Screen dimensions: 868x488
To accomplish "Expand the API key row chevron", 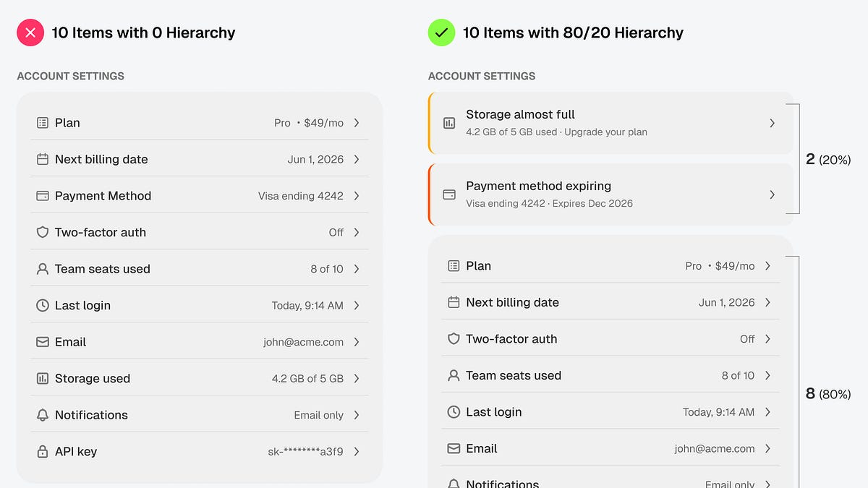I will [x=357, y=451].
